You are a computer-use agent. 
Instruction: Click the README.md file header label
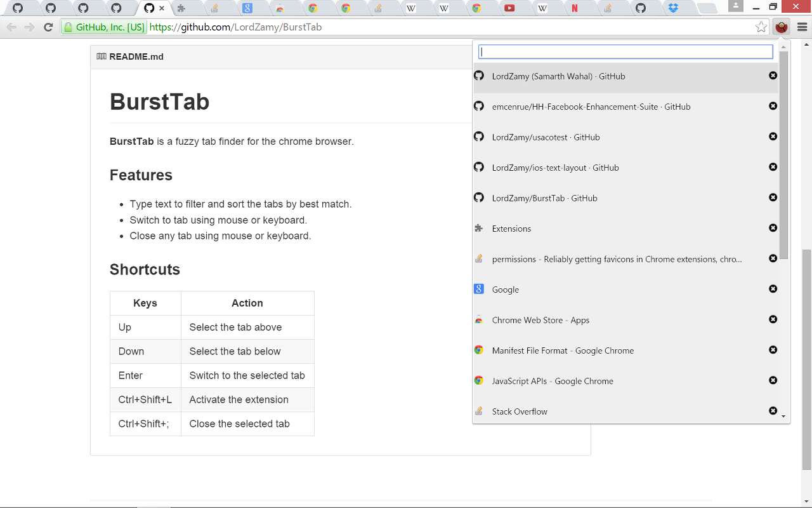(x=136, y=57)
